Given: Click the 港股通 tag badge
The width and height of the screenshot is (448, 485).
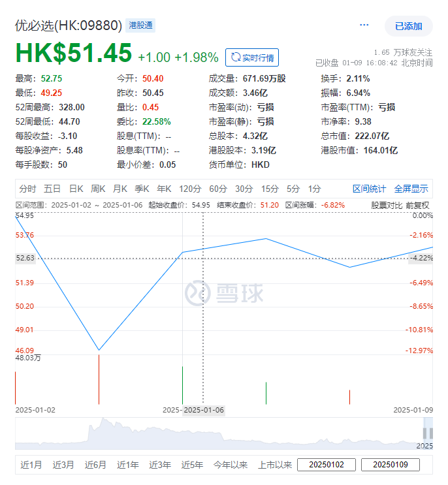Looking at the screenshot, I should click(140, 25).
